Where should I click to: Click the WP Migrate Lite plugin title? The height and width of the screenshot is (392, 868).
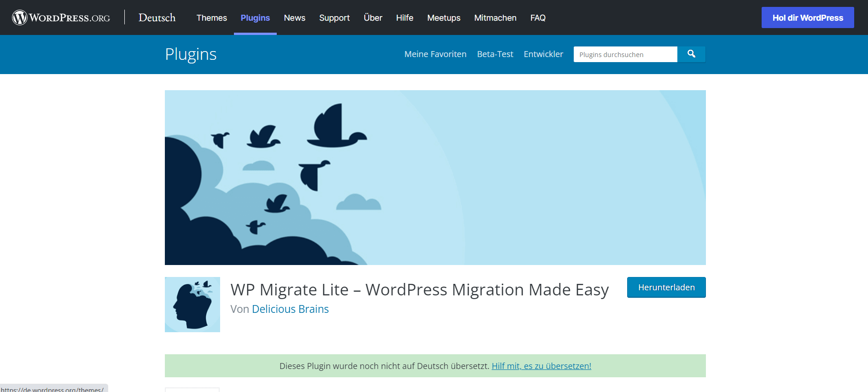tap(419, 290)
